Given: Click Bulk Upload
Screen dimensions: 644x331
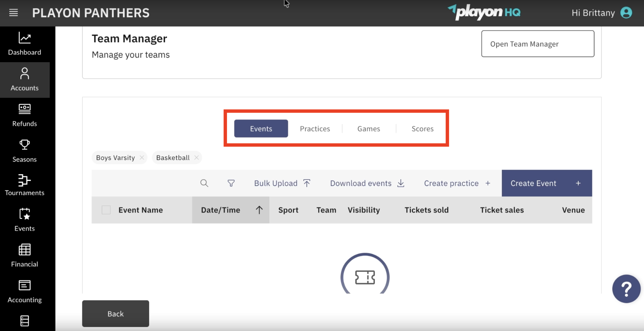Looking at the screenshot, I should point(282,183).
